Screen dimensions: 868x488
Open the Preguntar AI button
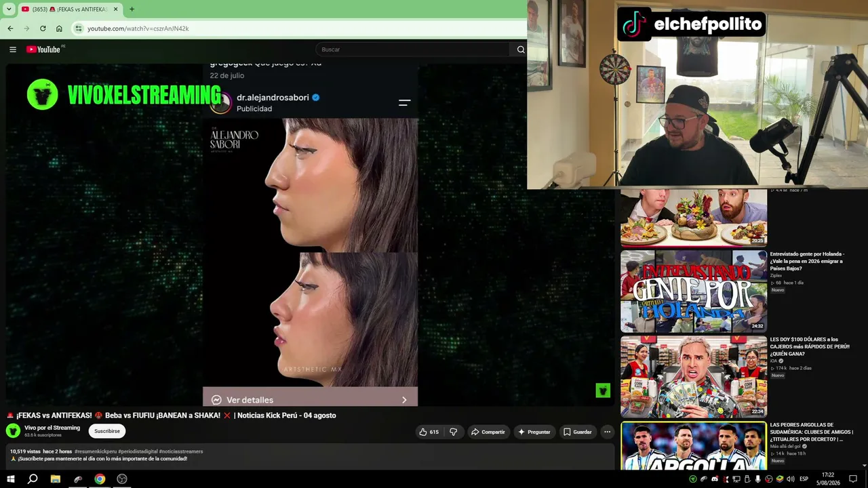(x=534, y=432)
